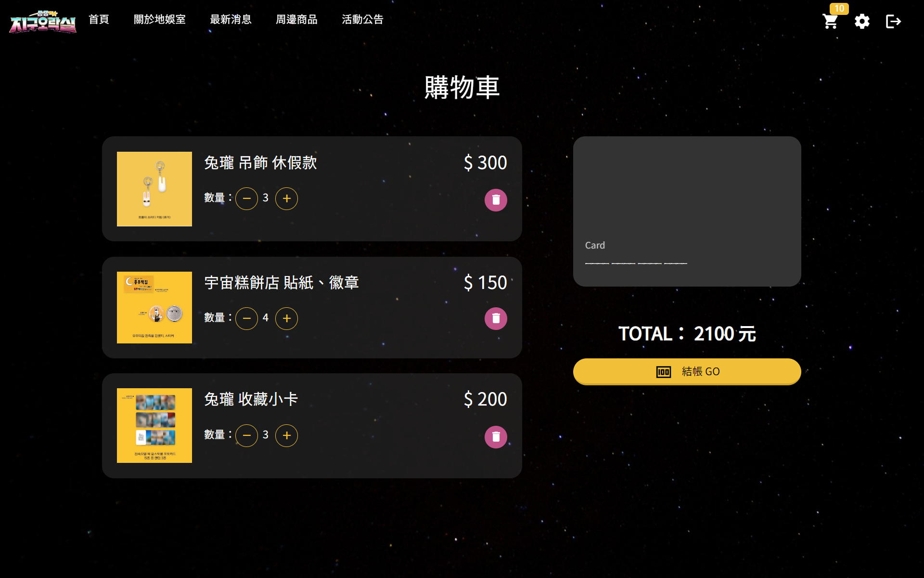Viewport: 924px width, 578px height.
Task: Remove 宇宙糕餅店 貼紙、徽章 with trash icon
Action: tap(496, 318)
